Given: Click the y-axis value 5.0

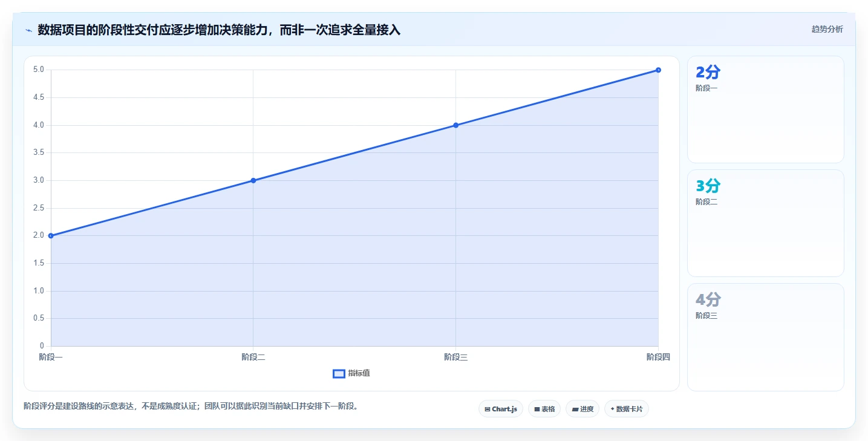Looking at the screenshot, I should [39, 70].
